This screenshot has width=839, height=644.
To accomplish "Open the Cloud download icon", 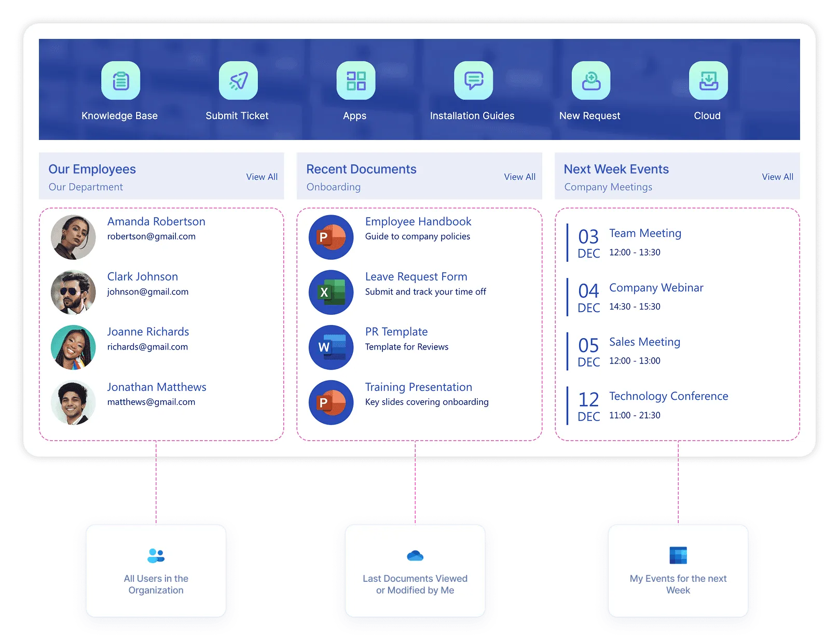I will point(708,80).
